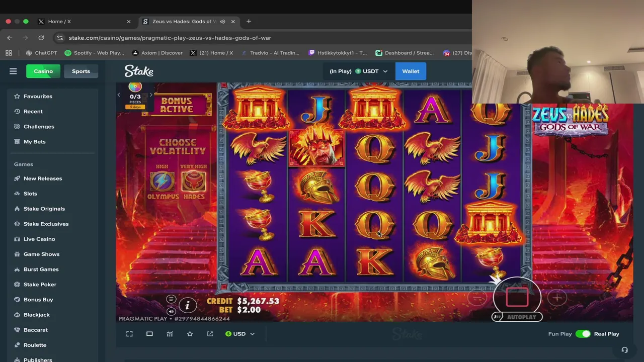Open Blackjack category
This screenshot has height=362, width=644.
(37, 314)
